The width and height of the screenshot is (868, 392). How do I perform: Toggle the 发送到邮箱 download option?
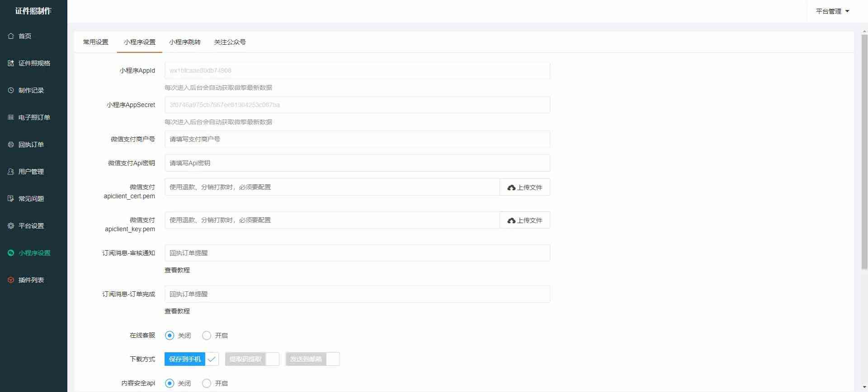tap(312, 359)
